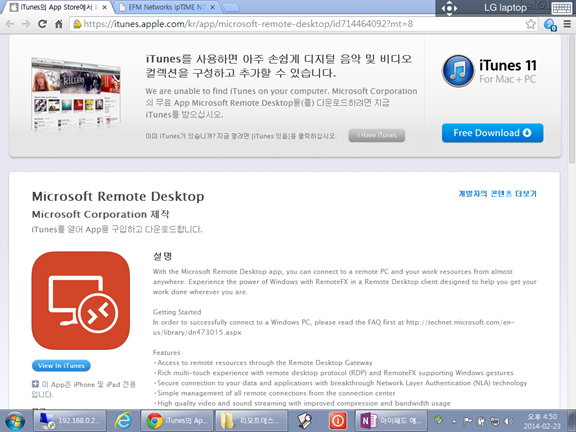Open the remote session pan control icon

[449, 8]
